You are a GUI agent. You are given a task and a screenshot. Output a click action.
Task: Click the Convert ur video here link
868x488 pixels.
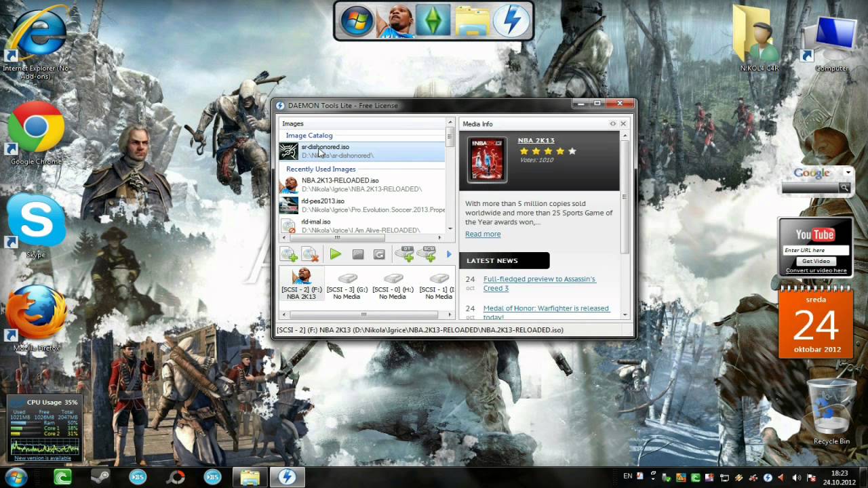coord(816,270)
